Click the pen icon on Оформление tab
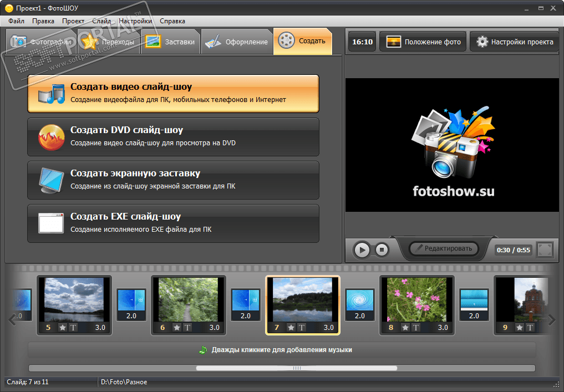This screenshot has height=392, width=564. 213,42
